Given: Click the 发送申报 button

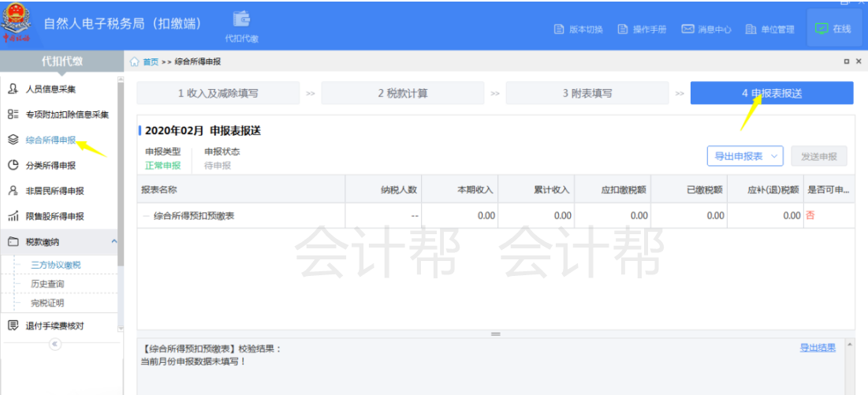Looking at the screenshot, I should pyautogui.click(x=818, y=156).
